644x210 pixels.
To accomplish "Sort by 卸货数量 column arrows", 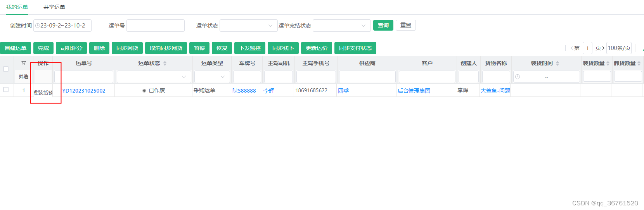I will (x=639, y=63).
